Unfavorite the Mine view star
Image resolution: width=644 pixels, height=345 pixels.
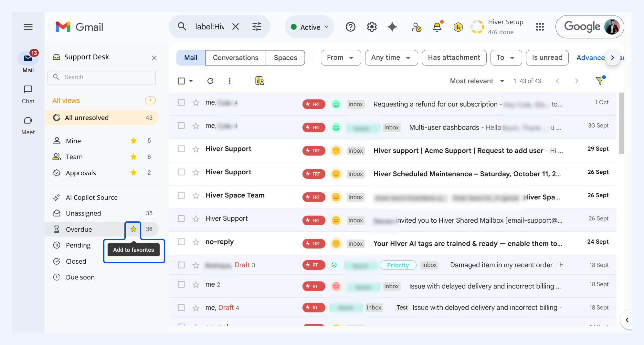click(133, 141)
